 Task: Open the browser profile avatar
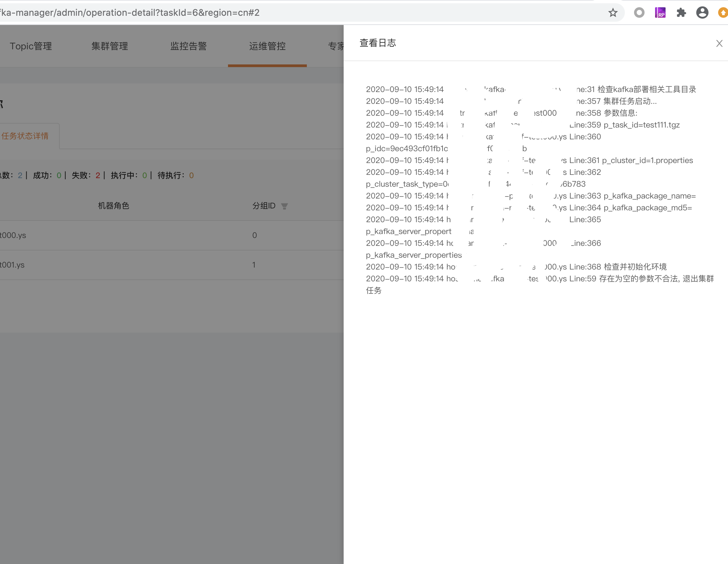[703, 13]
